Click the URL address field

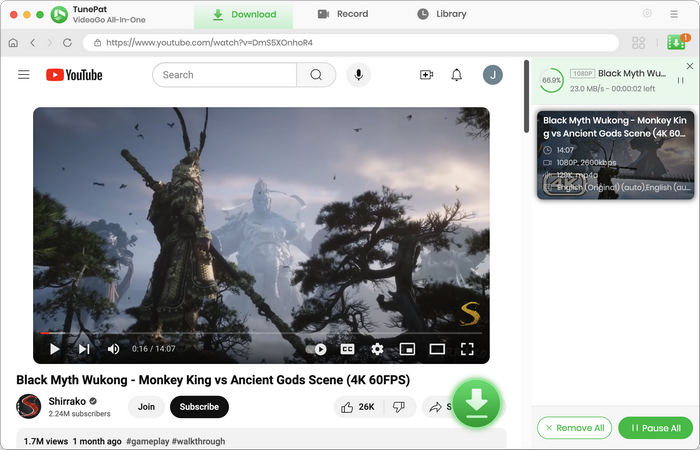[x=351, y=43]
